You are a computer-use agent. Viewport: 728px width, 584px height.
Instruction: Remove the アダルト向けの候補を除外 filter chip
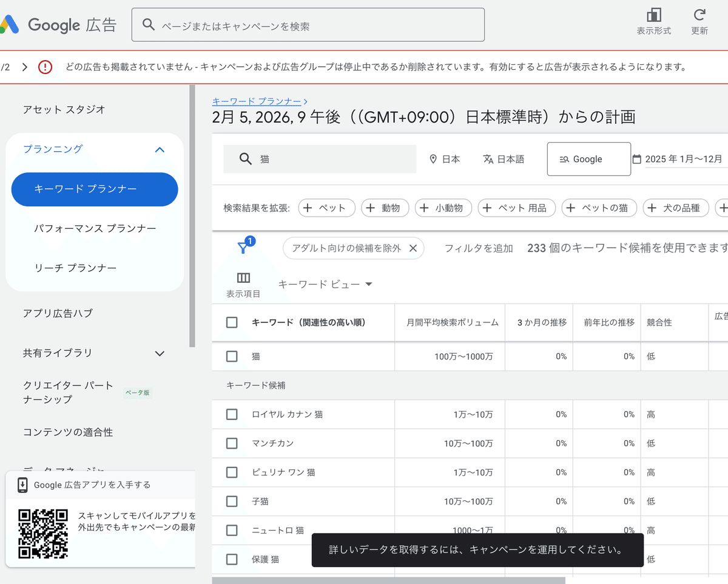(413, 248)
